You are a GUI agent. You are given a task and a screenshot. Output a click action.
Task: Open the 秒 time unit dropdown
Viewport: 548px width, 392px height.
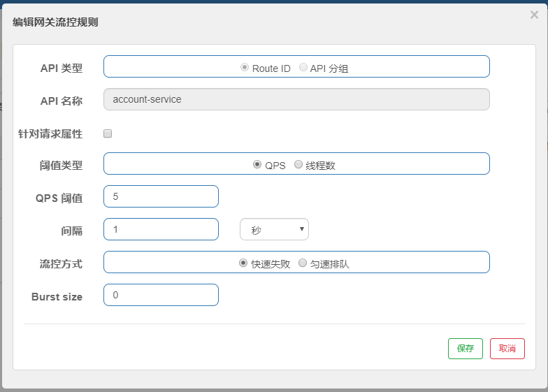point(274,229)
